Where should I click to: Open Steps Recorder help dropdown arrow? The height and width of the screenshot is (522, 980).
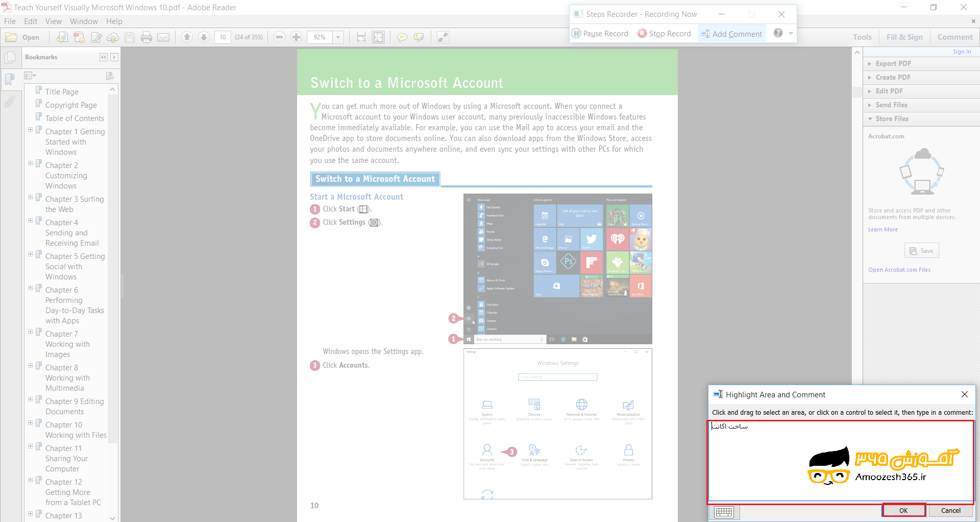[791, 34]
